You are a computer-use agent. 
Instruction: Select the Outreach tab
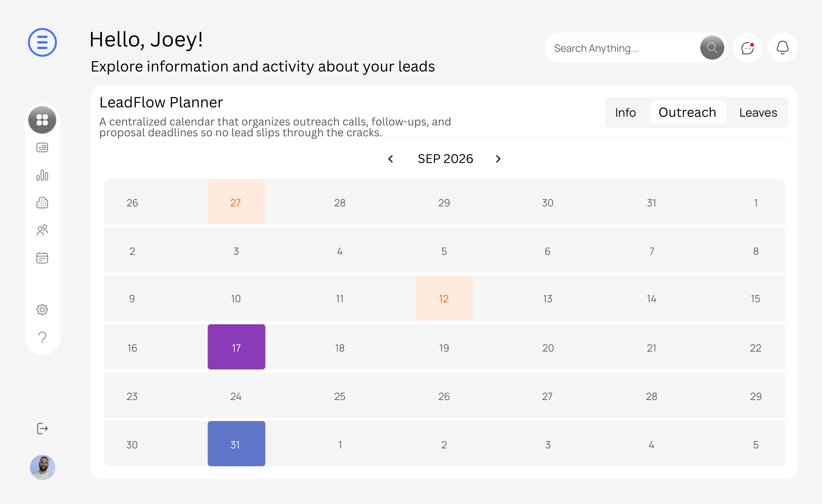coord(687,113)
